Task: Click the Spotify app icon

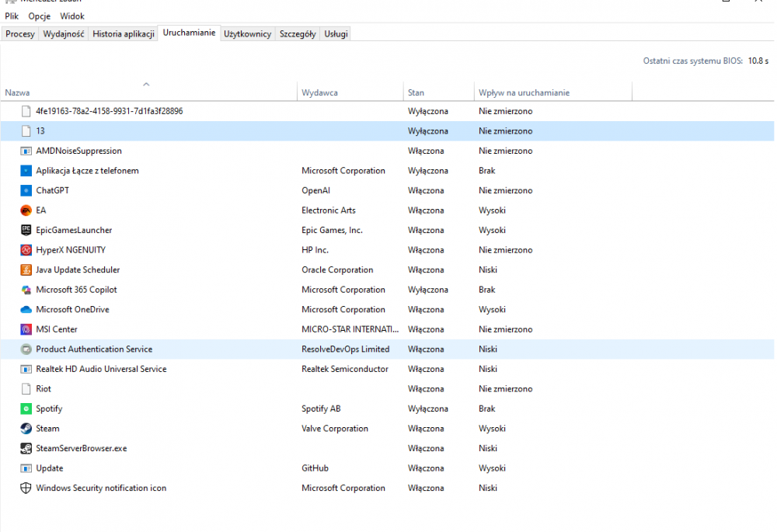Action: [26, 409]
